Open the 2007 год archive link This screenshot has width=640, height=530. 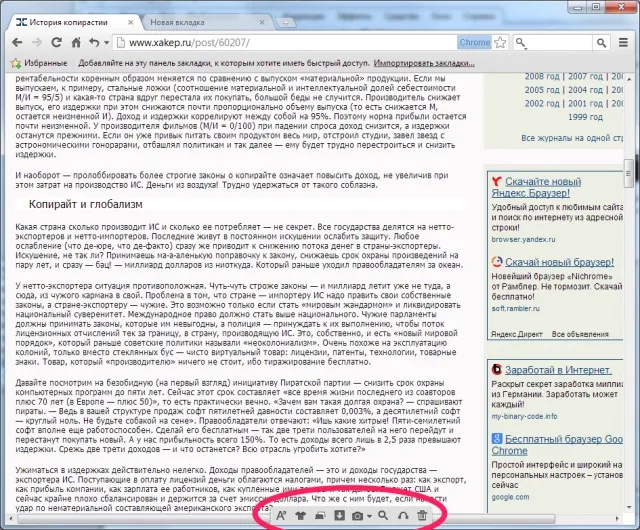[585, 76]
